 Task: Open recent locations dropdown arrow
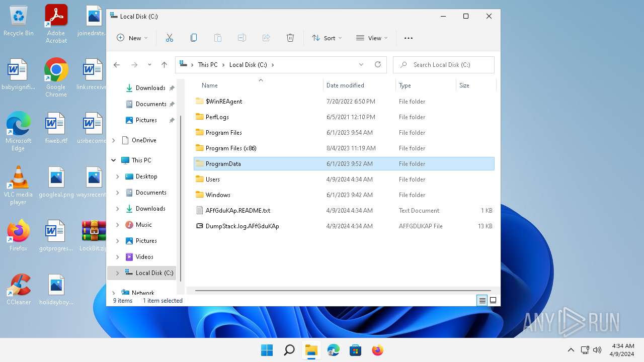[149, 65]
